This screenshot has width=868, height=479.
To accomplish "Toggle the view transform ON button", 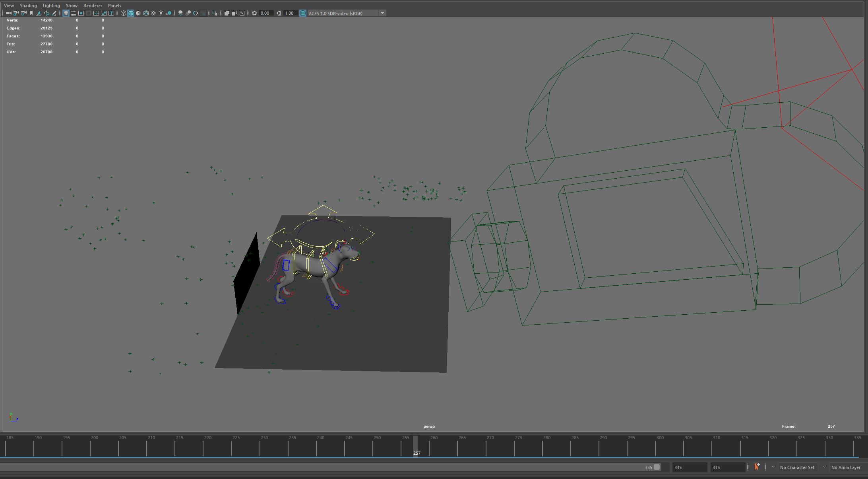I will click(x=303, y=13).
